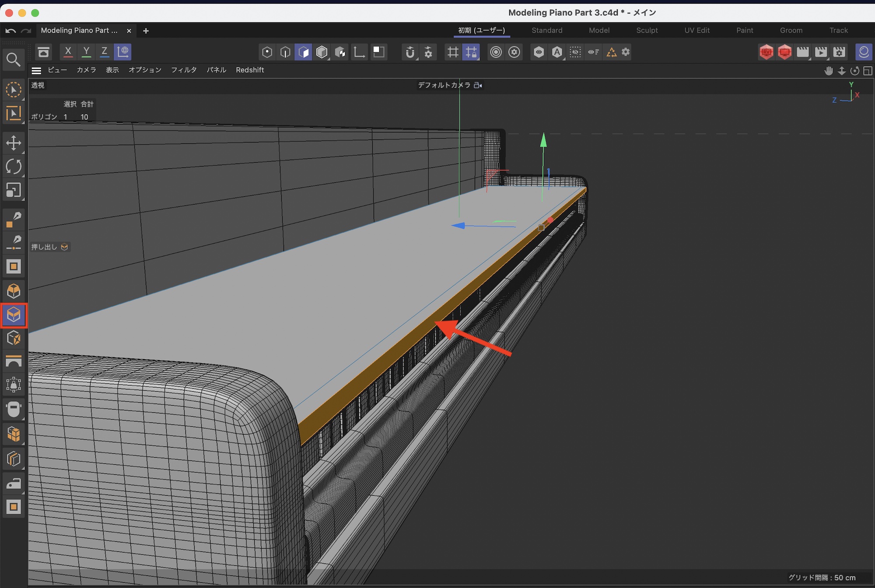Click the Undo arrow
This screenshot has height=588, width=875.
[x=10, y=31]
